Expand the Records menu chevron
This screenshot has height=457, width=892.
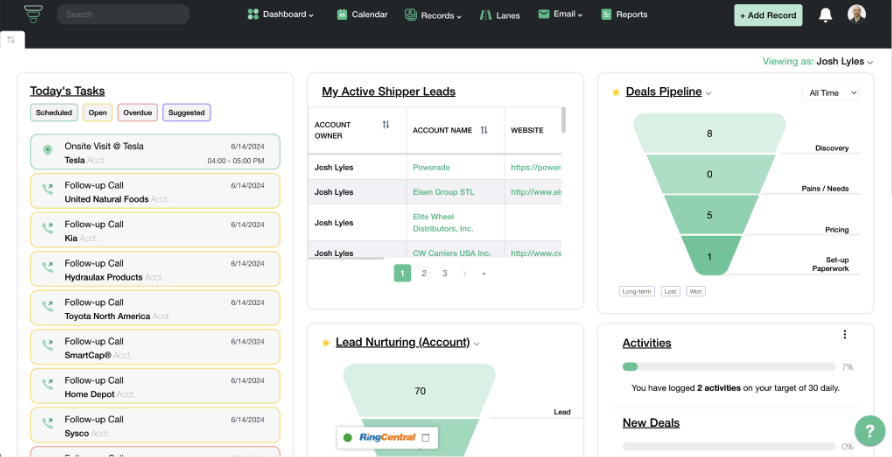coord(459,17)
